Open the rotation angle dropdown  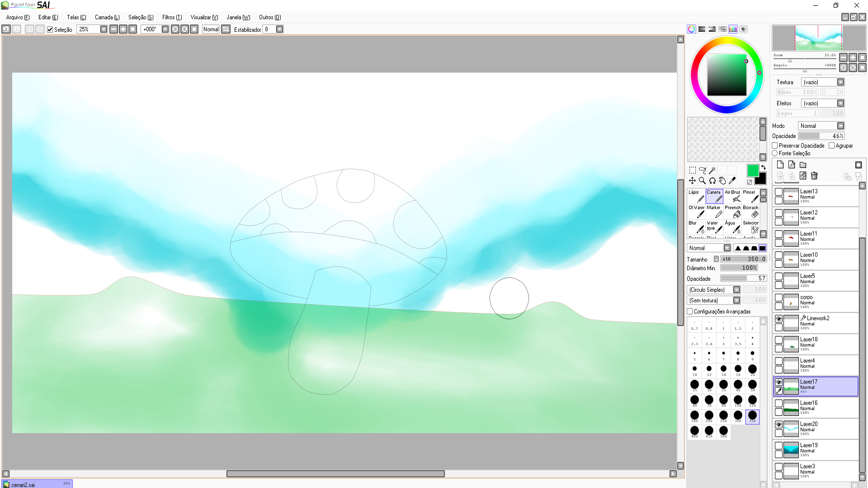(165, 29)
